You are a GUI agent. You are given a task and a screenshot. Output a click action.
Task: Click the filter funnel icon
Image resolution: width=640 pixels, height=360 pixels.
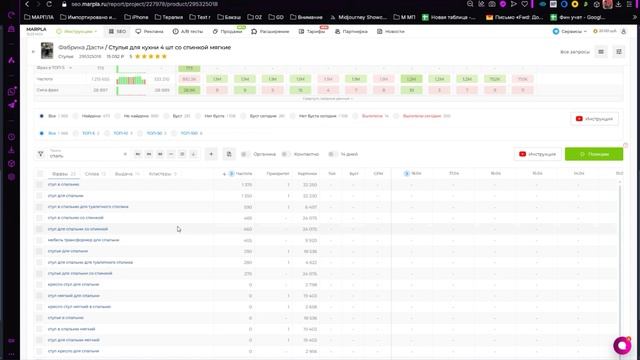click(40, 154)
